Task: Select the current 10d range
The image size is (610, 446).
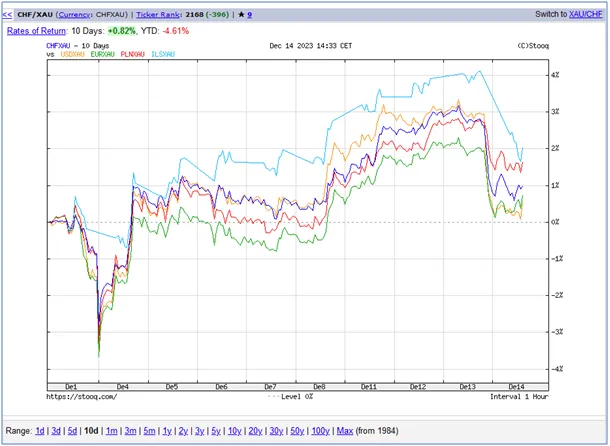Action: 91,431
